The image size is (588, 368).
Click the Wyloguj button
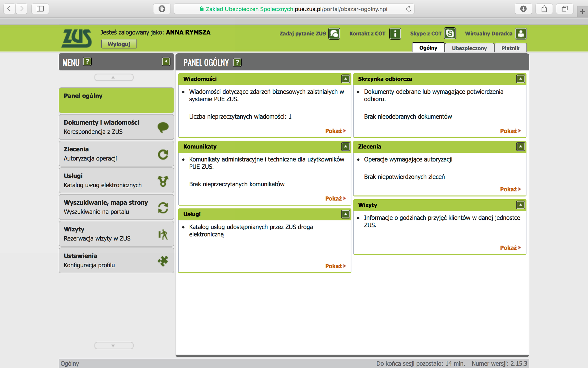coord(119,44)
